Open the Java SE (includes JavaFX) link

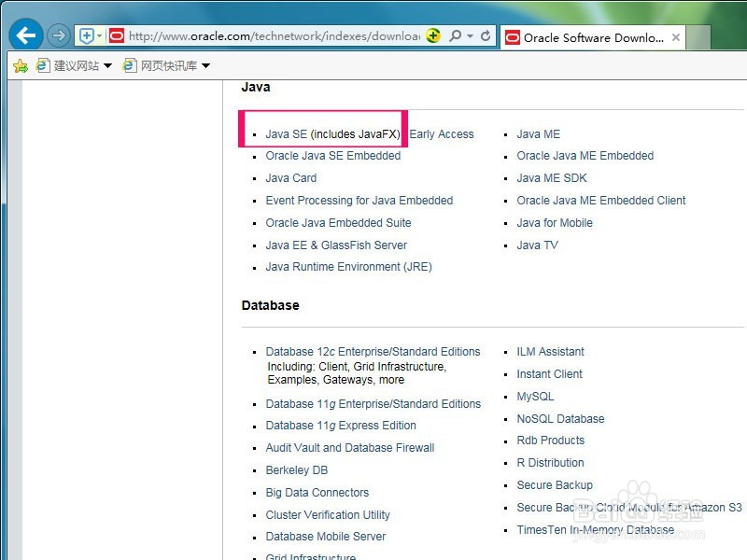[x=332, y=134]
